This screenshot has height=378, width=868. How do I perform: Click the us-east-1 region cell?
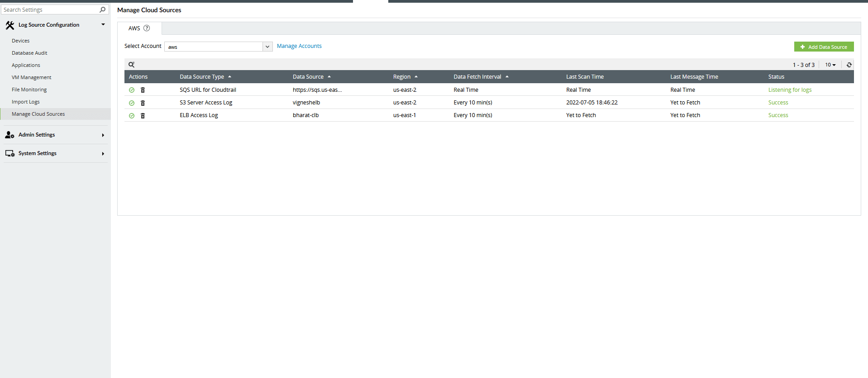pyautogui.click(x=405, y=115)
